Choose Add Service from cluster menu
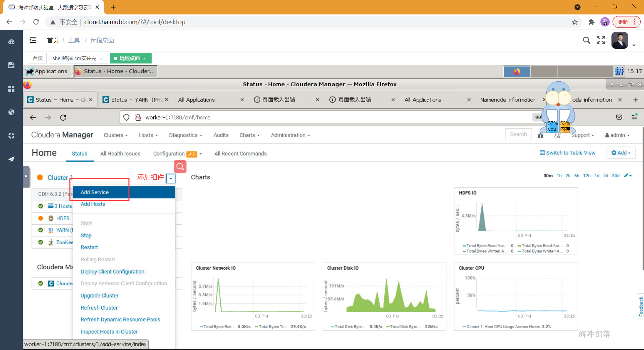644x350 pixels. 124,192
